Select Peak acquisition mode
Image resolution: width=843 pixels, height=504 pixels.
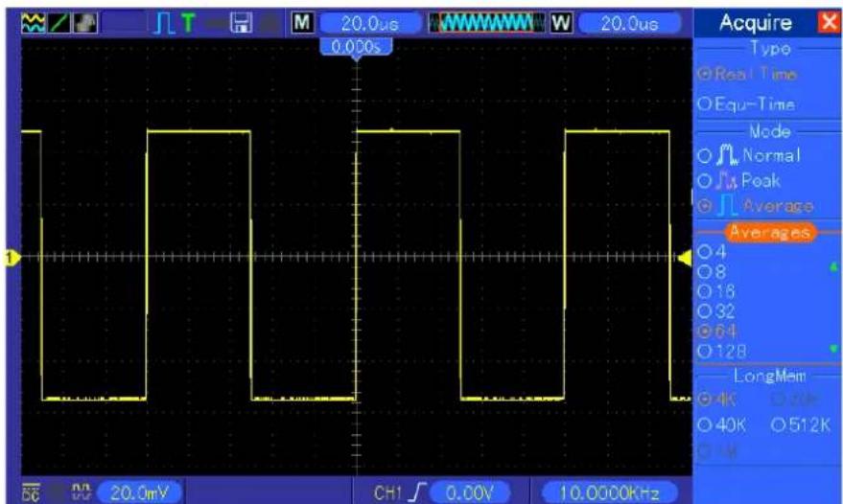click(x=738, y=180)
